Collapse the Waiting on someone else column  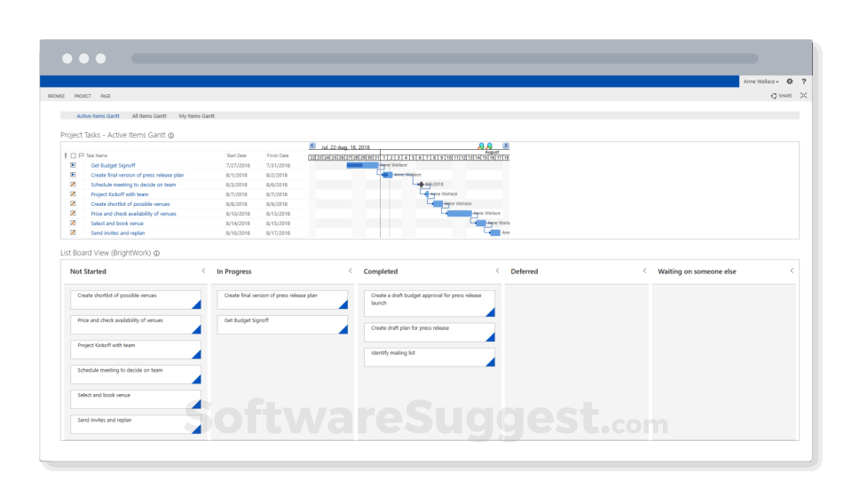pos(792,271)
